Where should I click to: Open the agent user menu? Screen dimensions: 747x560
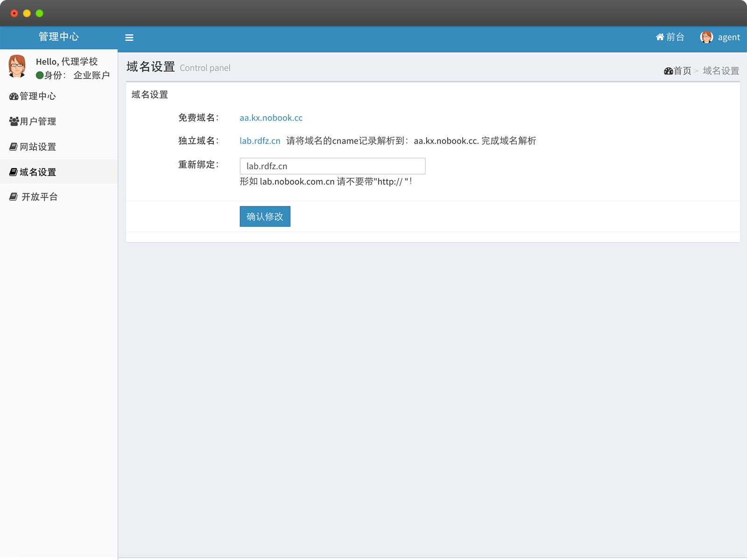728,37
